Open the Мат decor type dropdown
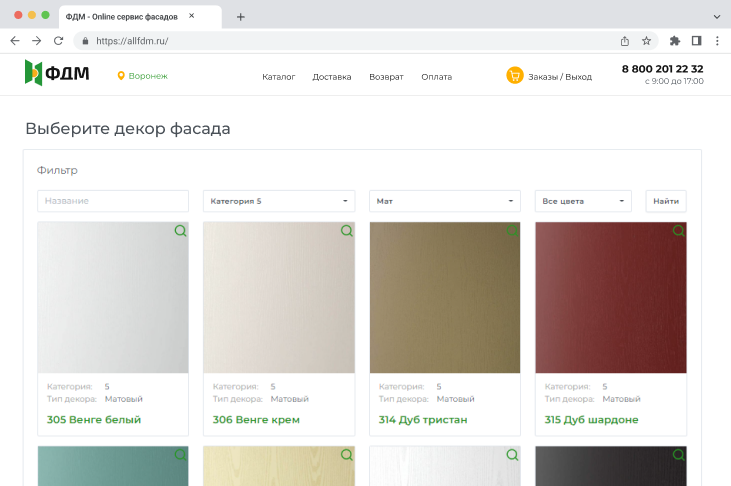This screenshot has height=486, width=731. tap(444, 201)
